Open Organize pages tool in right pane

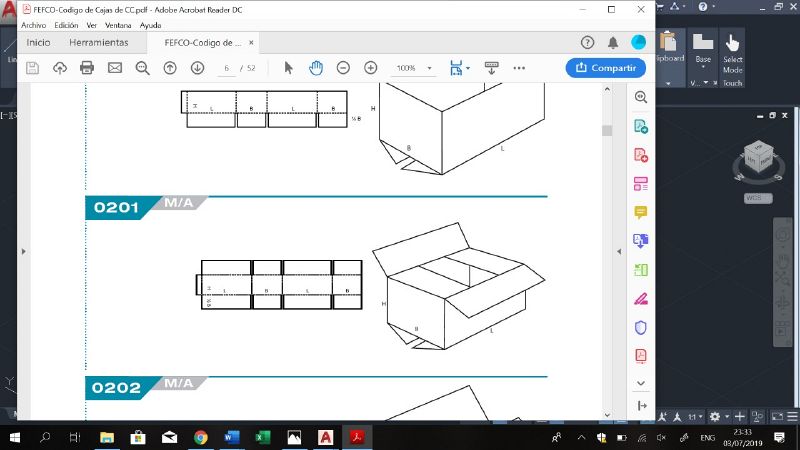[641, 184]
